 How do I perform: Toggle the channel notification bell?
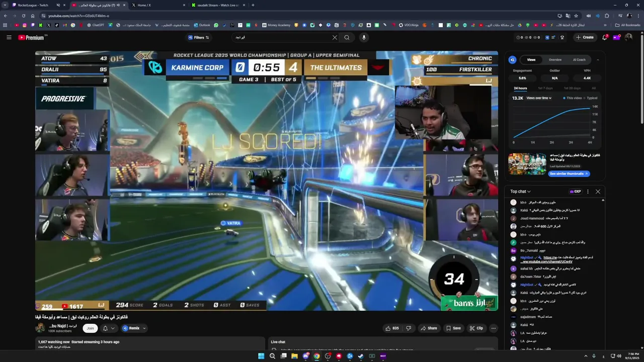(x=105, y=328)
